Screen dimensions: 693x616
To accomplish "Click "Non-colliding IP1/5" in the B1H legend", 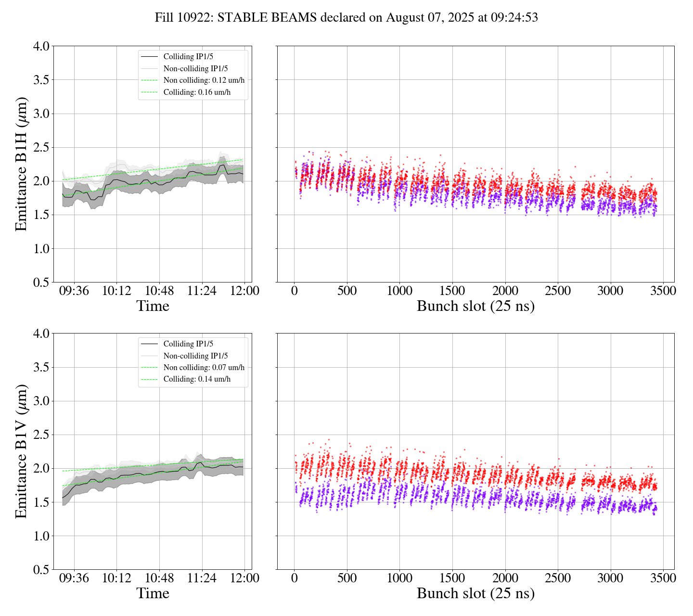I will (195, 69).
